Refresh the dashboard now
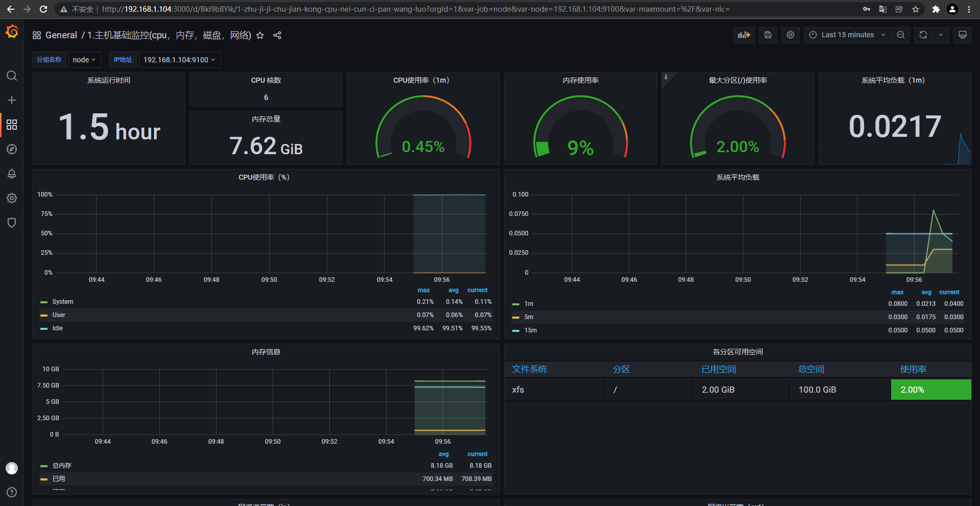The image size is (980, 506). click(923, 35)
